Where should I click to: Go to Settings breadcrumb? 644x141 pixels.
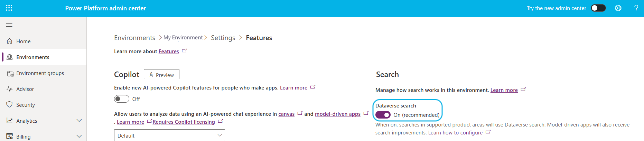(x=223, y=38)
